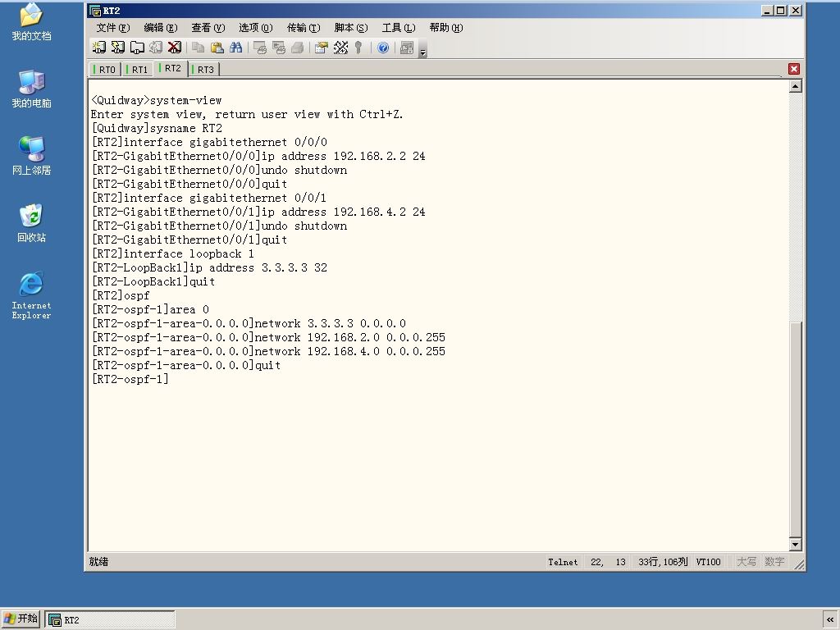Image resolution: width=840 pixels, height=630 pixels.
Task: Click the Find binoculars icon
Action: 235,48
